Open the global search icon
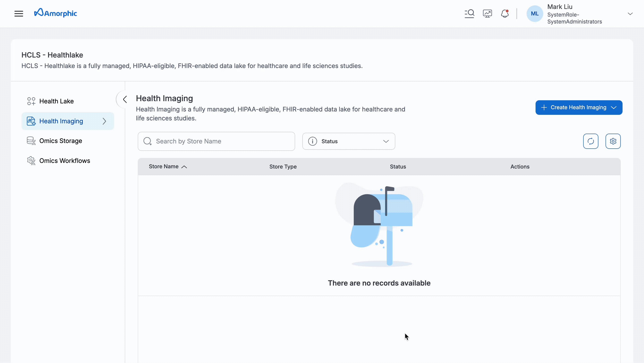Image resolution: width=644 pixels, height=363 pixels. tap(469, 13)
